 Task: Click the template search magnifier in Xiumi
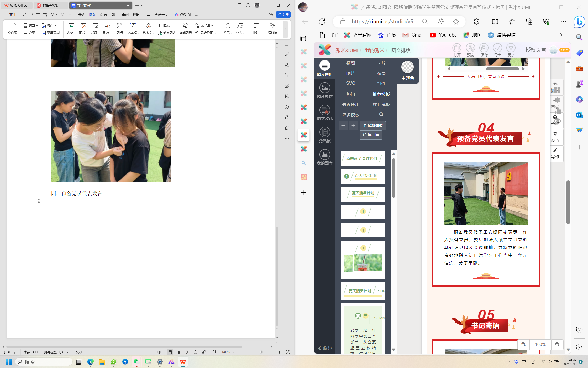click(x=381, y=114)
